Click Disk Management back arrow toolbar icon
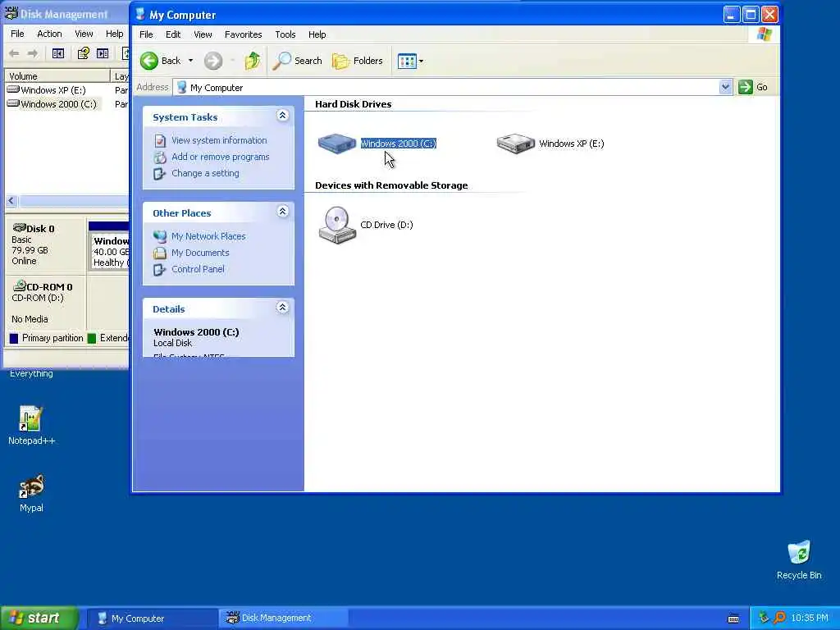 pyautogui.click(x=15, y=53)
